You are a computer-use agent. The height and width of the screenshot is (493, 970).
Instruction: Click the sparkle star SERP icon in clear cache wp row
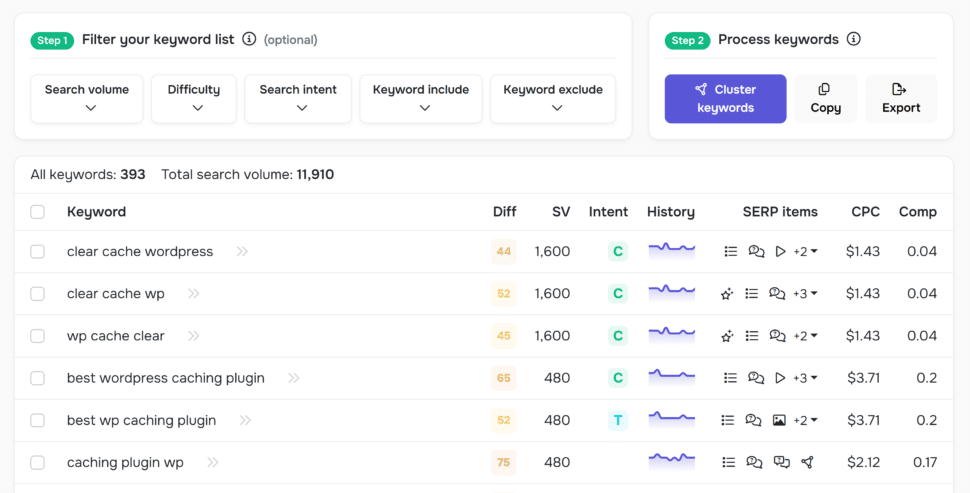tap(727, 294)
